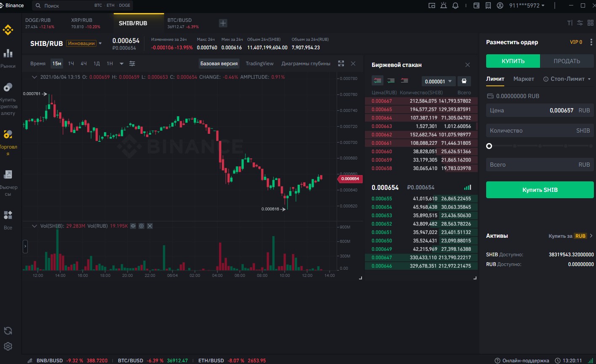This screenshot has width=596, height=364.
Task: Open Купить криптовалюту in sidebar
Action: coord(8,99)
